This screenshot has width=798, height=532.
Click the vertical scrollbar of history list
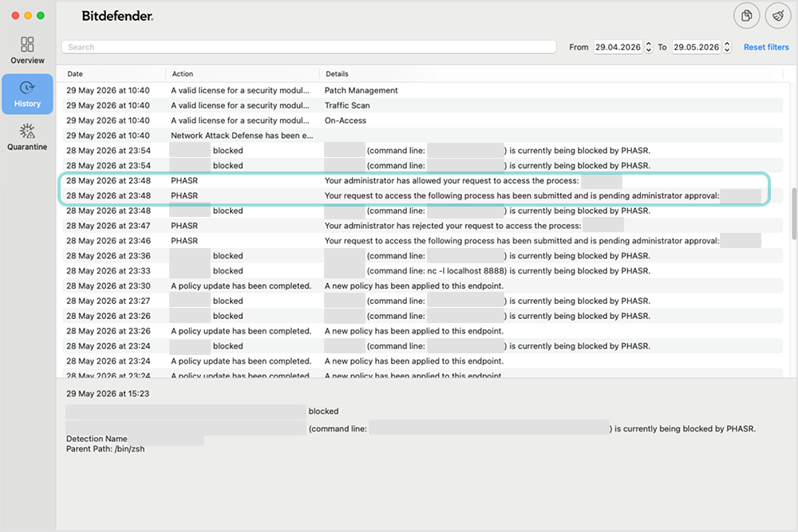(x=794, y=214)
